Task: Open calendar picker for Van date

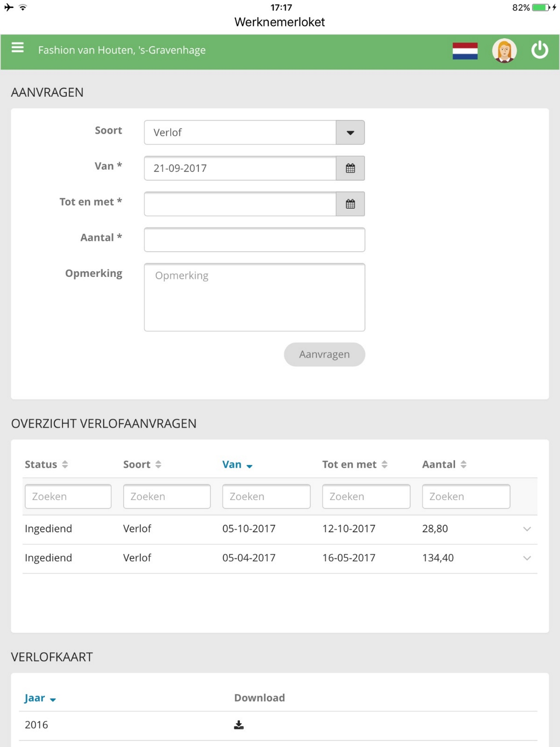Action: pos(350,168)
